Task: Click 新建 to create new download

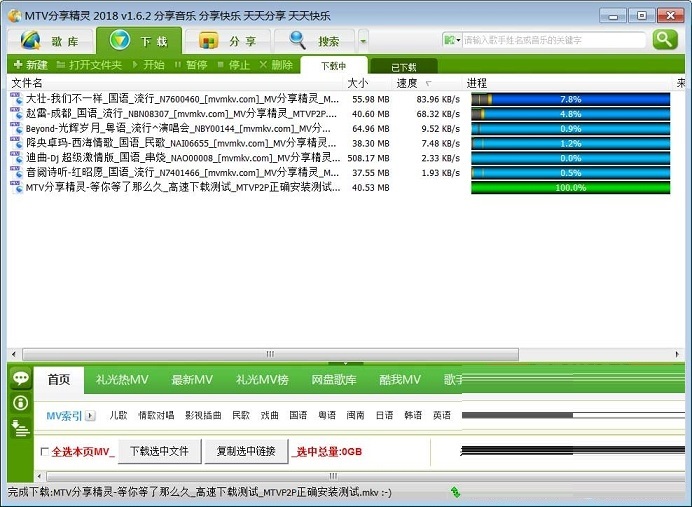Action: (30, 65)
